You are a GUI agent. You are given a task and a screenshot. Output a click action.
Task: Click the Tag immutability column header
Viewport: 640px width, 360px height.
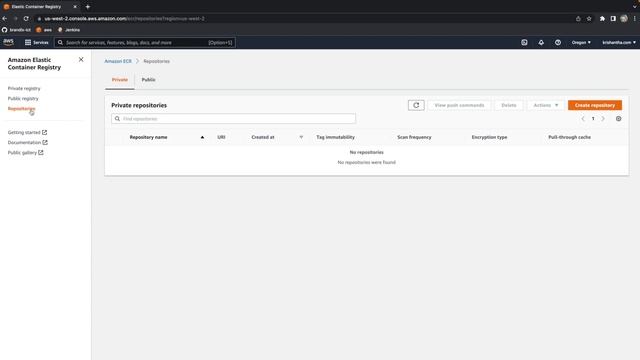click(336, 137)
